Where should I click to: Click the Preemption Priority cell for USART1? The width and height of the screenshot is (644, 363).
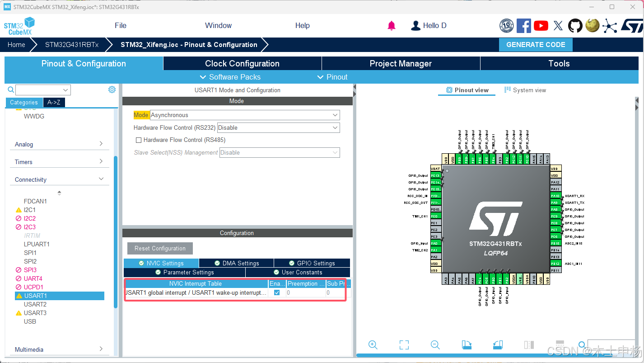click(306, 292)
